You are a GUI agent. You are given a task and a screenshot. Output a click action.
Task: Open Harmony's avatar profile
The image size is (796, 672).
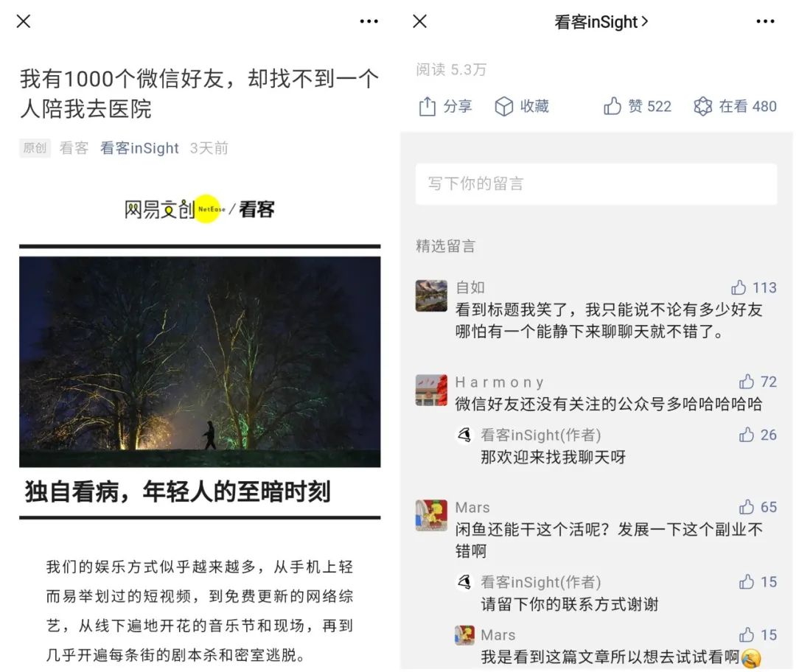pos(431,391)
